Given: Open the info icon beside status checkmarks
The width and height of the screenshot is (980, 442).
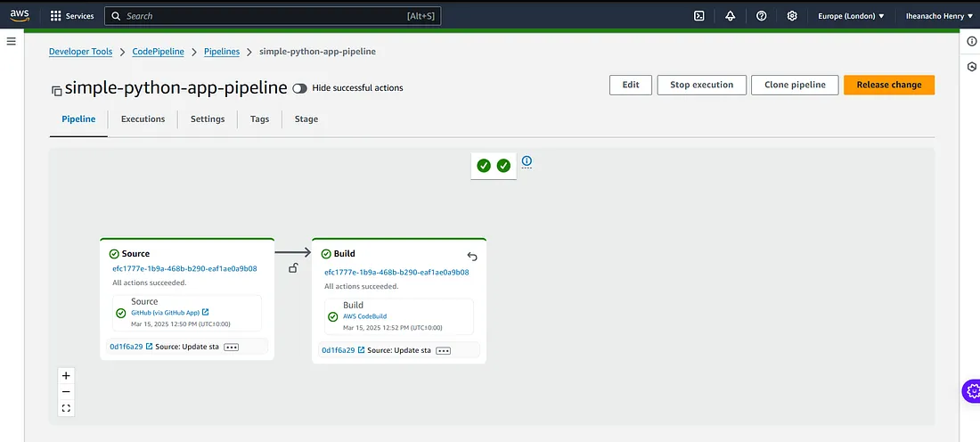Looking at the screenshot, I should [x=527, y=161].
